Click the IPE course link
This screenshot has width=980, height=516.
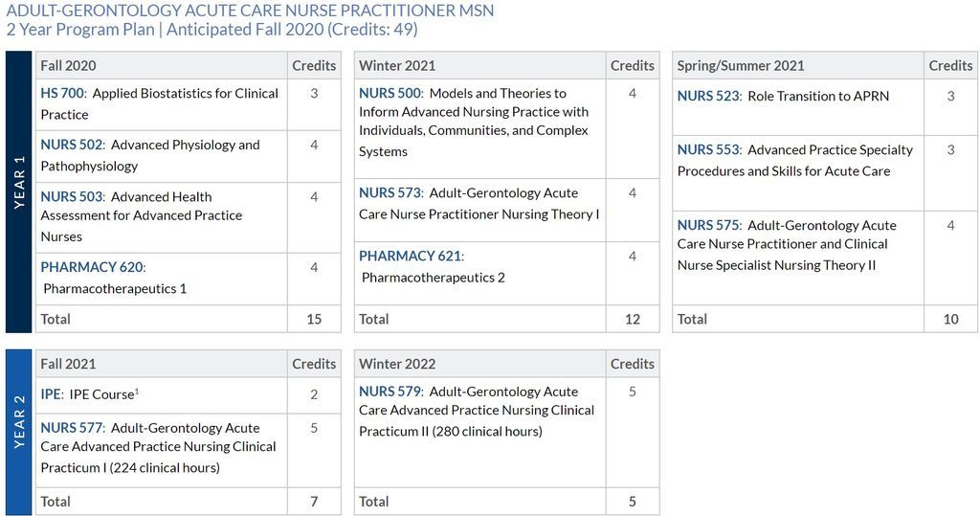[x=51, y=394]
